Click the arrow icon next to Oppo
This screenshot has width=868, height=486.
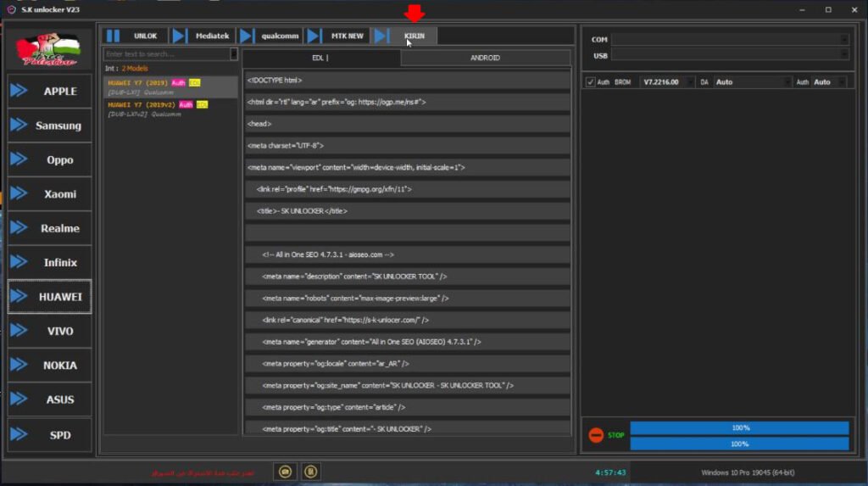click(x=19, y=159)
